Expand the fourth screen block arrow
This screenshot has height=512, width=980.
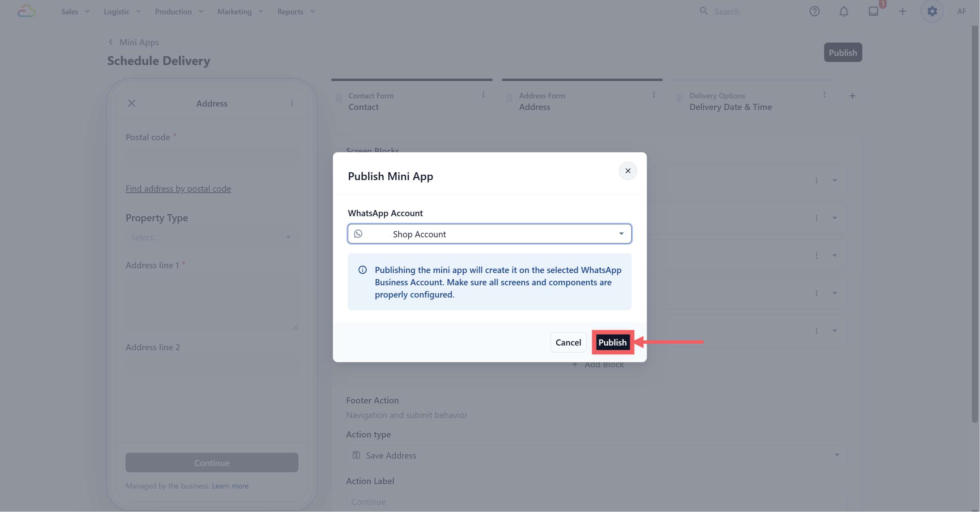pyautogui.click(x=835, y=293)
